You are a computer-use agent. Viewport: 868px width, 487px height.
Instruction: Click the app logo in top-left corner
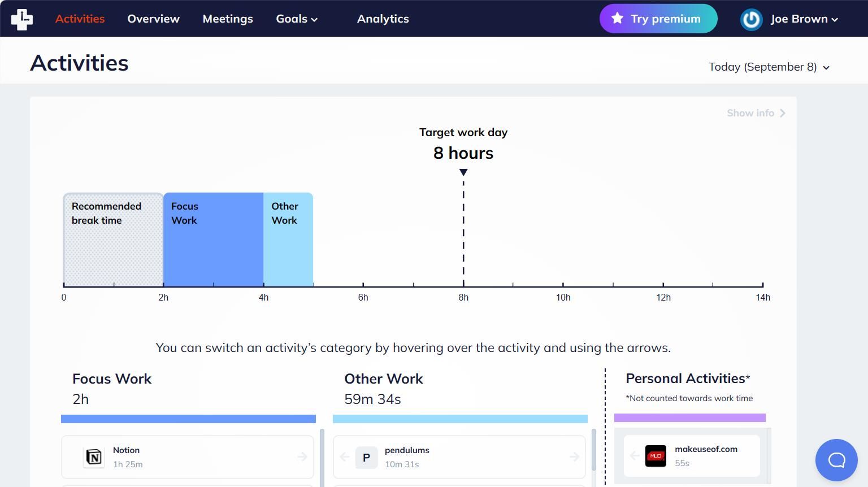(22, 19)
